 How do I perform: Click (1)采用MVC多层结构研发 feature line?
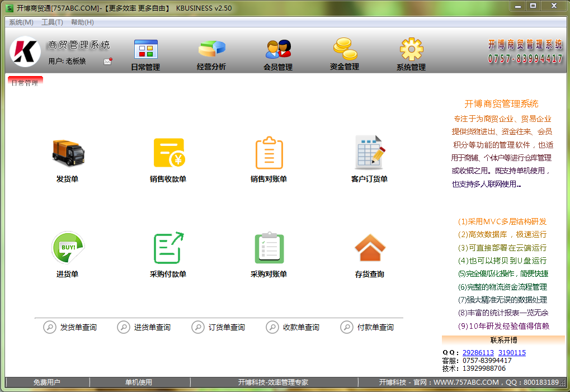coord(502,221)
